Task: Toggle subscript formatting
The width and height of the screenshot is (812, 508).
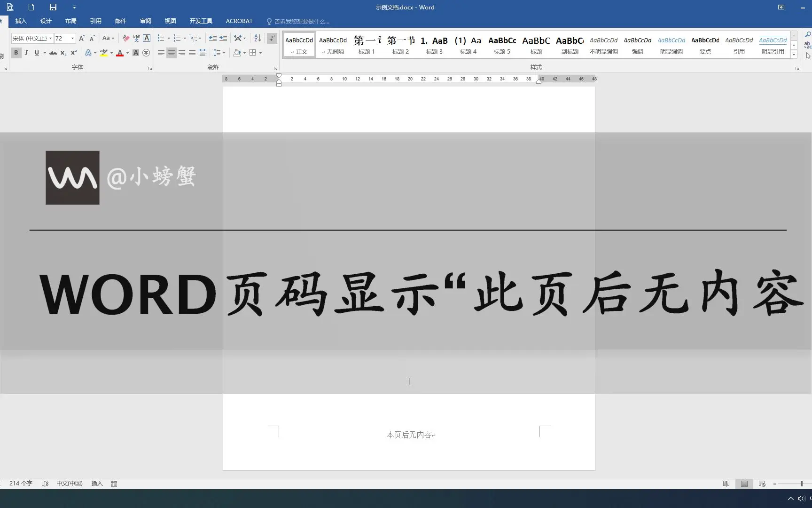Action: pyautogui.click(x=63, y=53)
